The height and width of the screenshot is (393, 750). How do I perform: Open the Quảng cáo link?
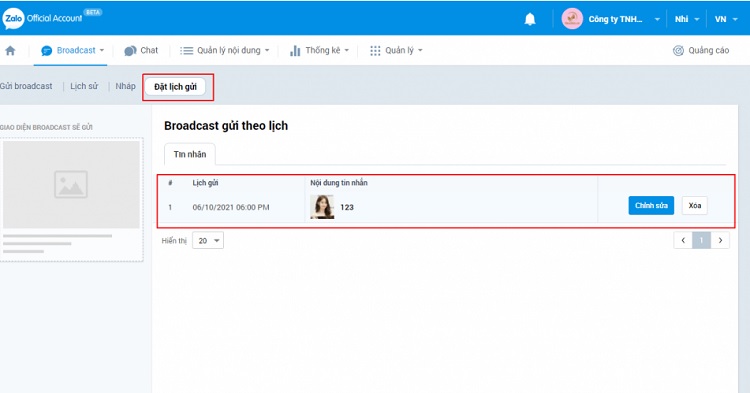[x=701, y=51]
